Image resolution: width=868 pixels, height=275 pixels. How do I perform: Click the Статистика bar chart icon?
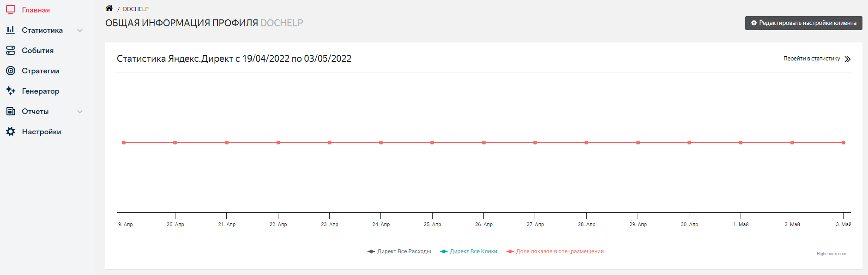coord(11,30)
